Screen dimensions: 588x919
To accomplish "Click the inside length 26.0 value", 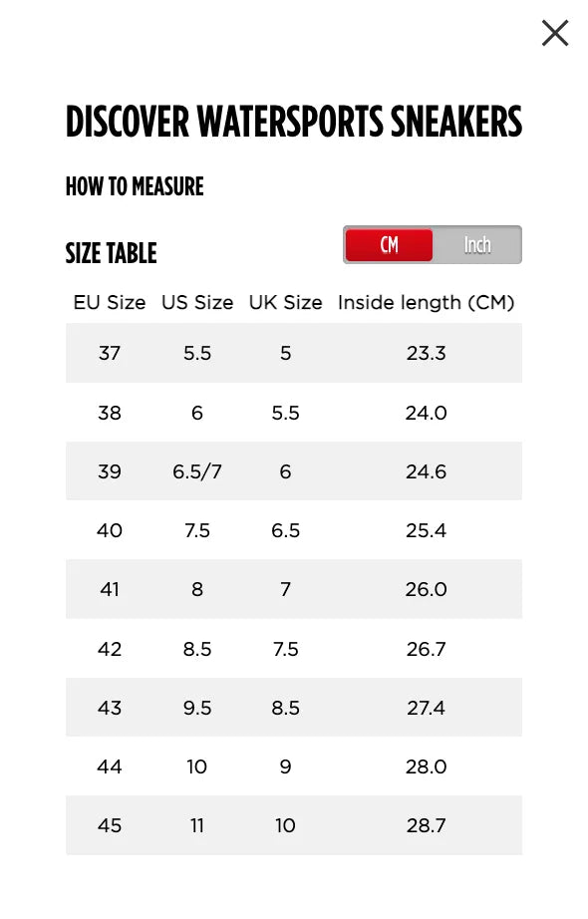I will [x=427, y=589].
